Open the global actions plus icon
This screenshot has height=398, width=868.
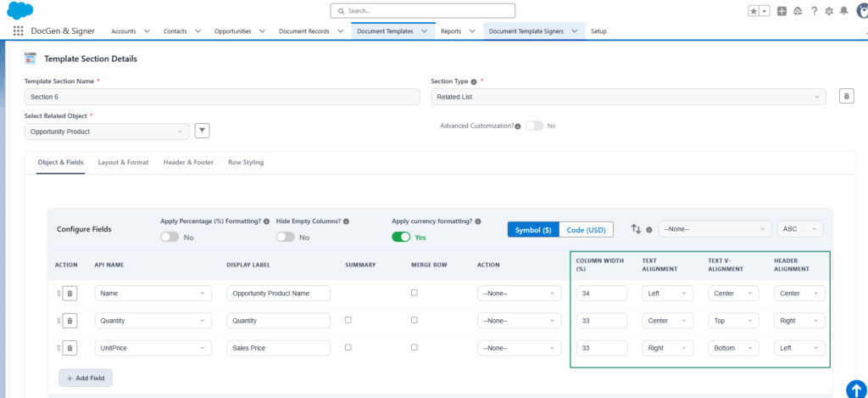pyautogui.click(x=782, y=11)
